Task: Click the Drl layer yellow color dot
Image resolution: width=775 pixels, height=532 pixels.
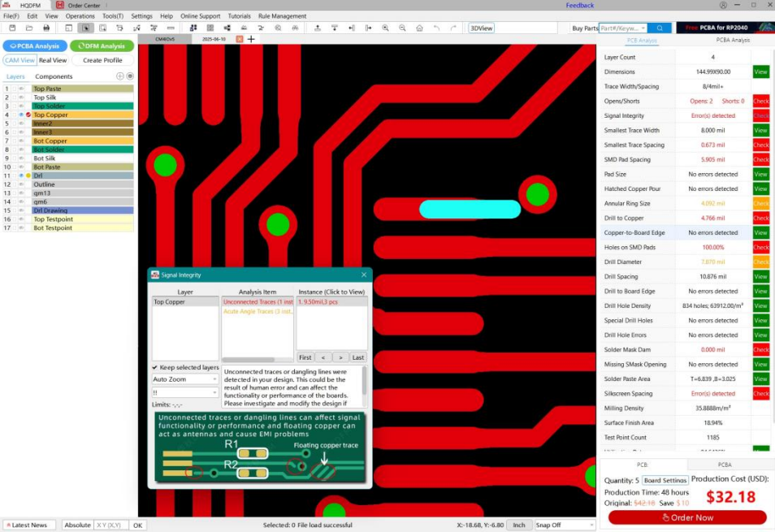Action: tap(28, 175)
